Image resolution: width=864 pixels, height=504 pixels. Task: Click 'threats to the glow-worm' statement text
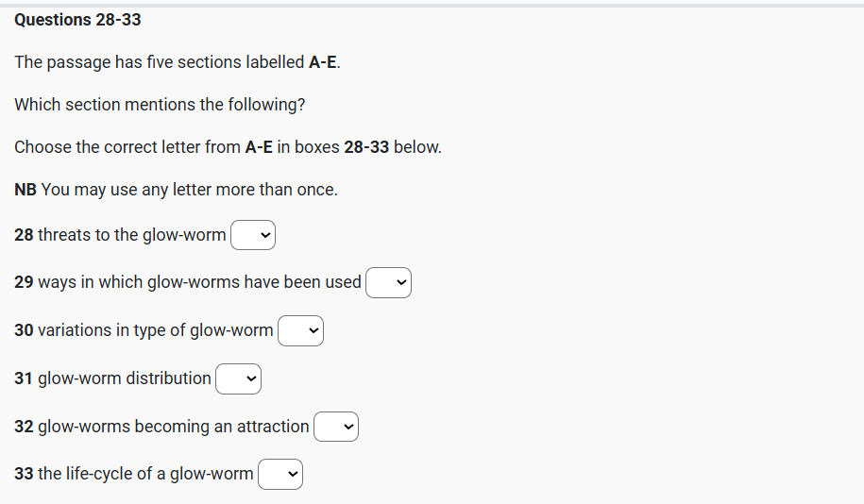coord(132,235)
